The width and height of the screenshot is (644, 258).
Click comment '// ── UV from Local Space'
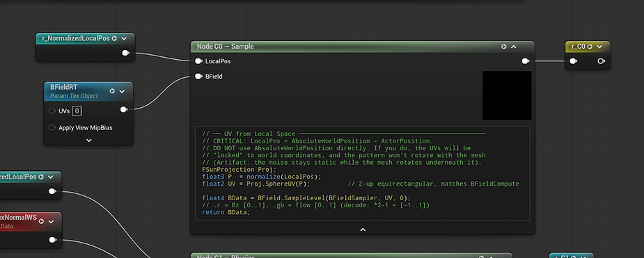pyautogui.click(x=344, y=134)
